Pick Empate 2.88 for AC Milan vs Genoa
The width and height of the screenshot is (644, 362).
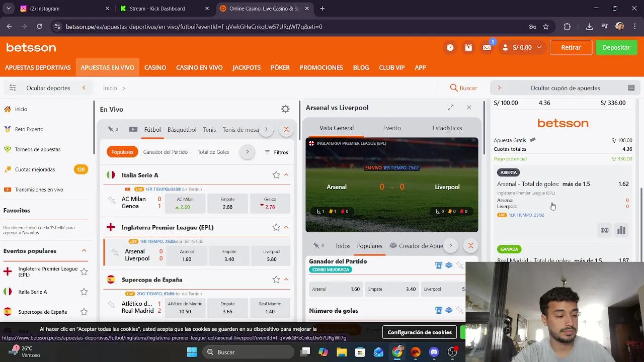tap(227, 203)
